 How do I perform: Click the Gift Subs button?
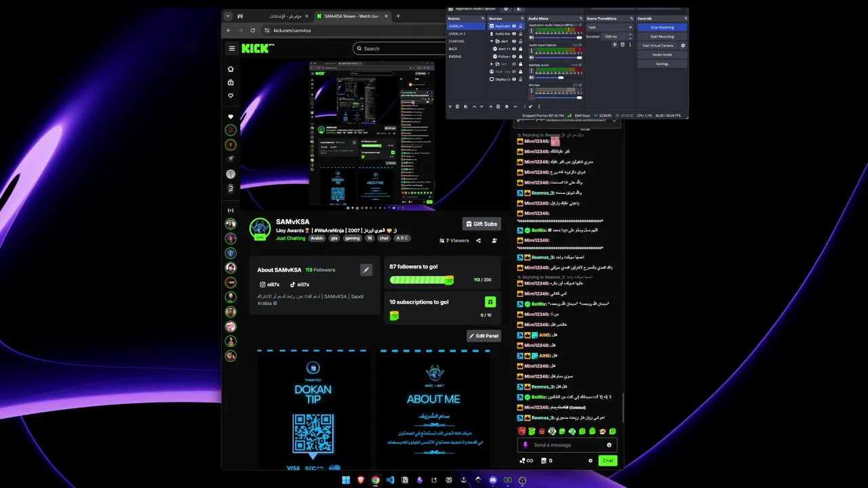click(481, 224)
